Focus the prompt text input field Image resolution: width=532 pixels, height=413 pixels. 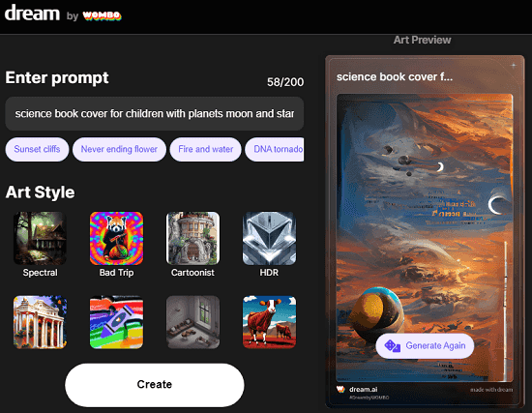point(155,114)
